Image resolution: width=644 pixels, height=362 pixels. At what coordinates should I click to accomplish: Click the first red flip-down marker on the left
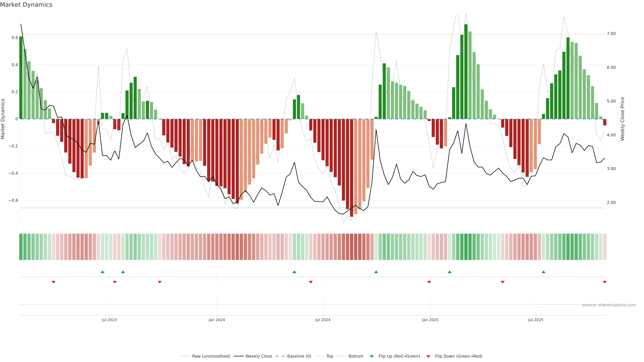click(53, 282)
